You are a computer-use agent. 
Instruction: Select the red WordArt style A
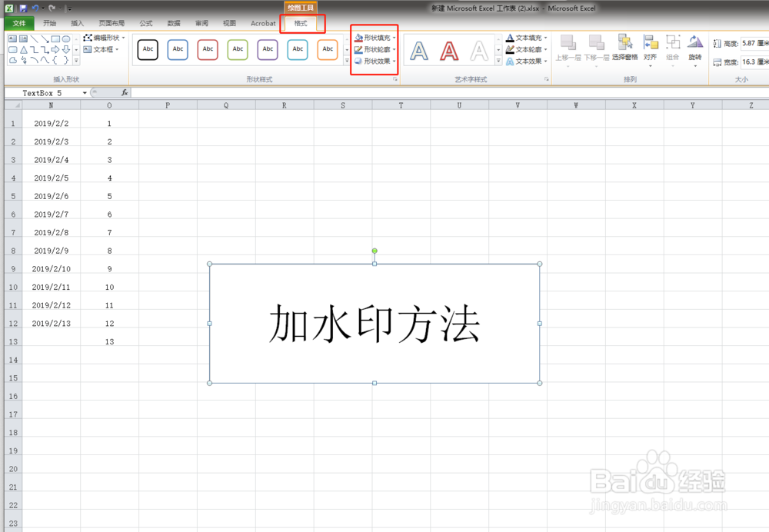449,49
